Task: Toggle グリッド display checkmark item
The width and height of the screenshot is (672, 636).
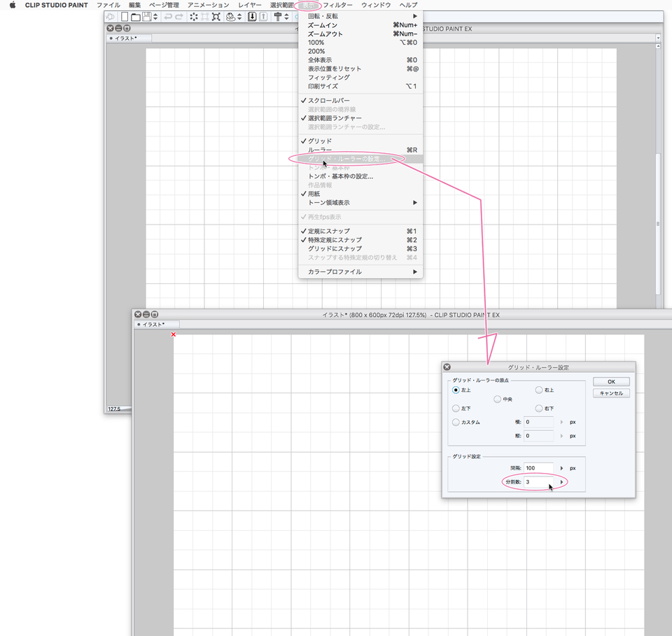Action: [360, 141]
